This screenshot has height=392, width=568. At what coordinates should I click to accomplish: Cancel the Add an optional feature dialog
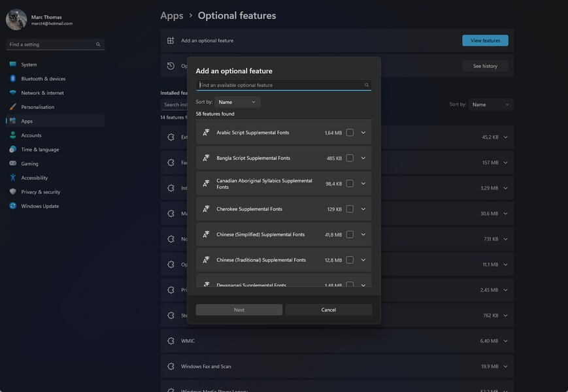329,310
